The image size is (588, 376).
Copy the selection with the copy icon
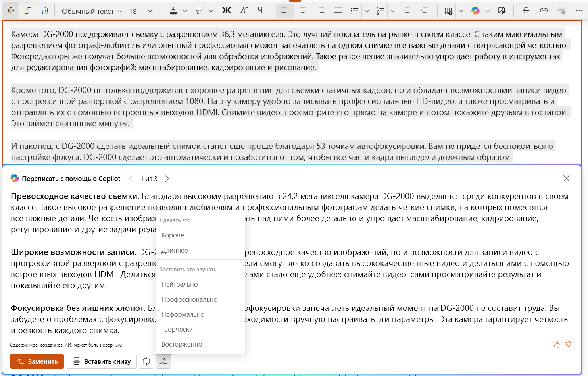coord(28,11)
